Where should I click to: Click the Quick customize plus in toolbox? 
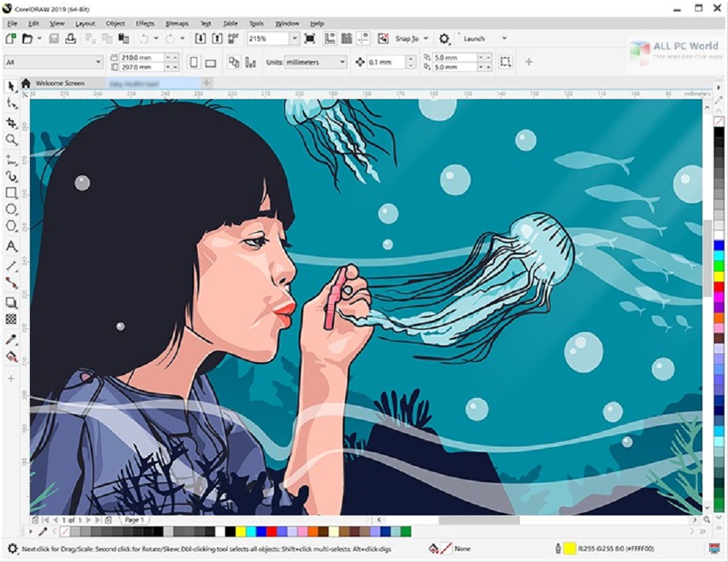pyautogui.click(x=11, y=379)
